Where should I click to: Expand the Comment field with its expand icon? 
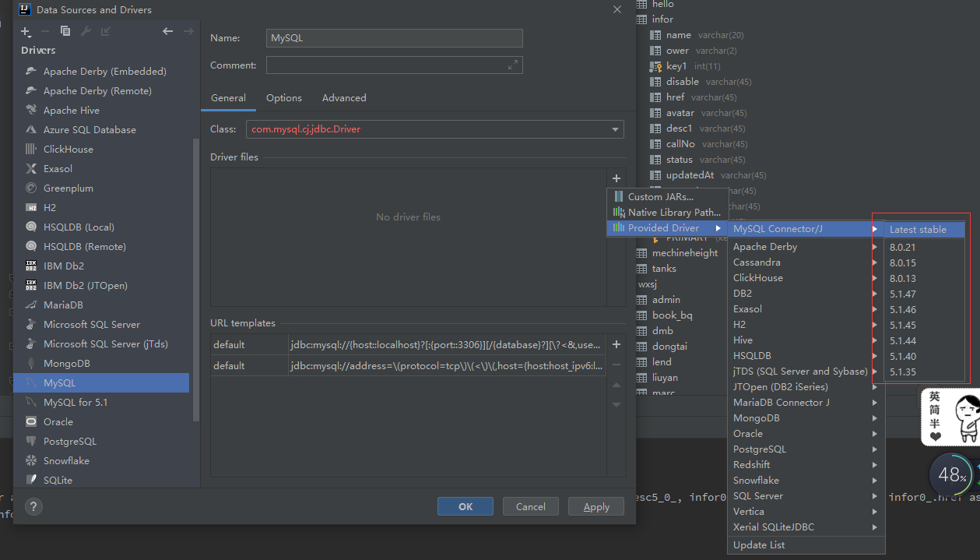coord(513,65)
